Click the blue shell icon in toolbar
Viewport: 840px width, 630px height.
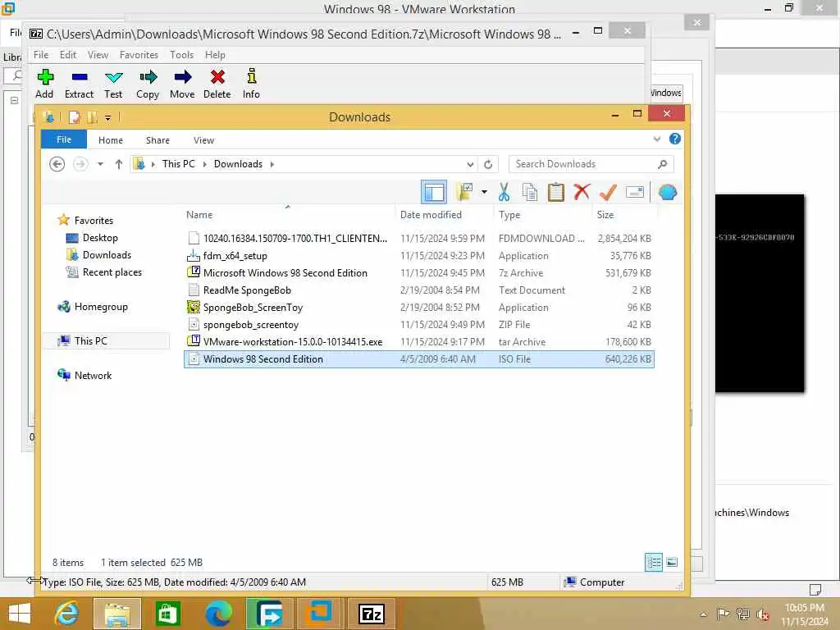668,192
